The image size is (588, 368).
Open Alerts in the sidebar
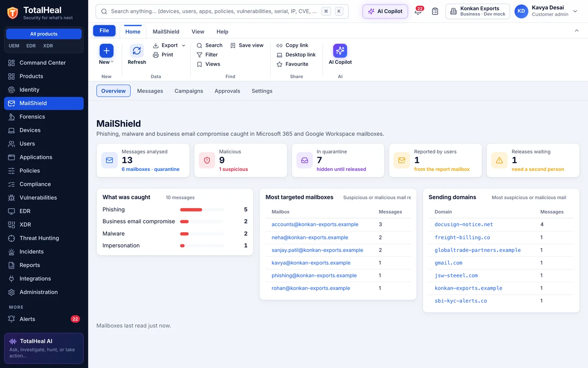(x=44, y=319)
